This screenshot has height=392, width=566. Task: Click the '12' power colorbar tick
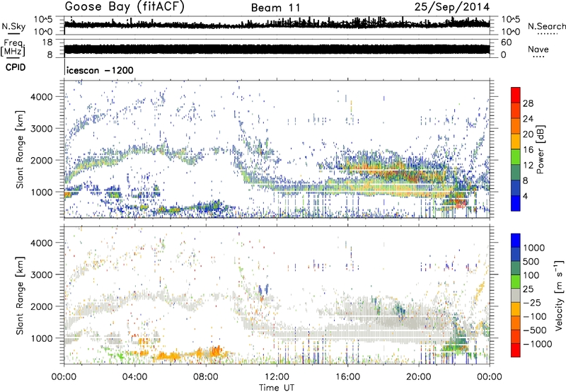coord(528,166)
